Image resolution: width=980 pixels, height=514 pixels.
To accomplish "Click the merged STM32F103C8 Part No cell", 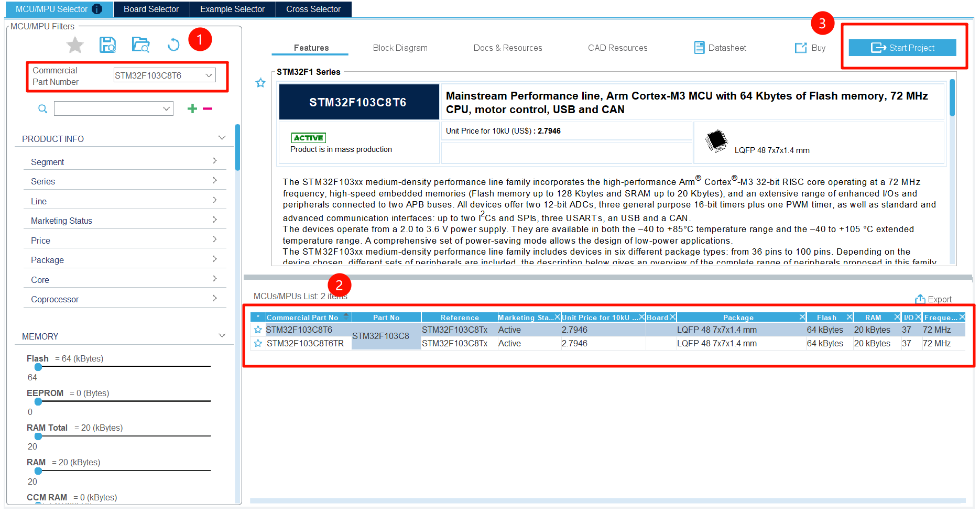I will [386, 336].
